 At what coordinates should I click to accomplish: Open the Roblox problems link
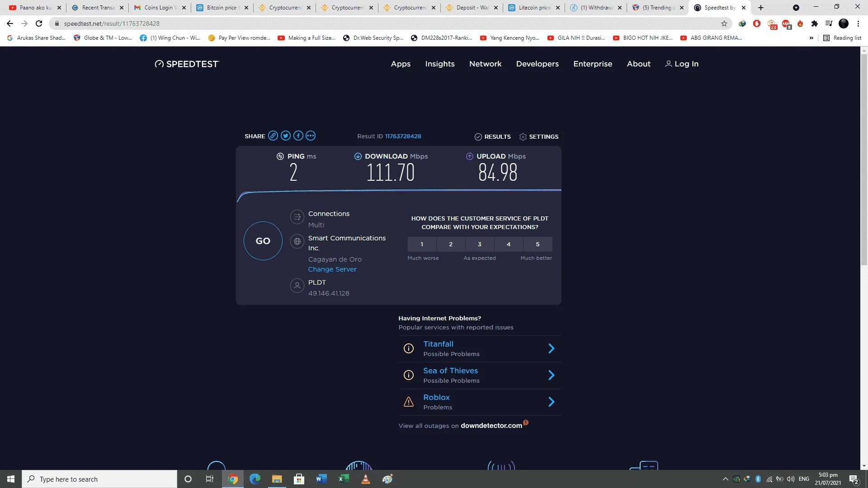pos(436,397)
